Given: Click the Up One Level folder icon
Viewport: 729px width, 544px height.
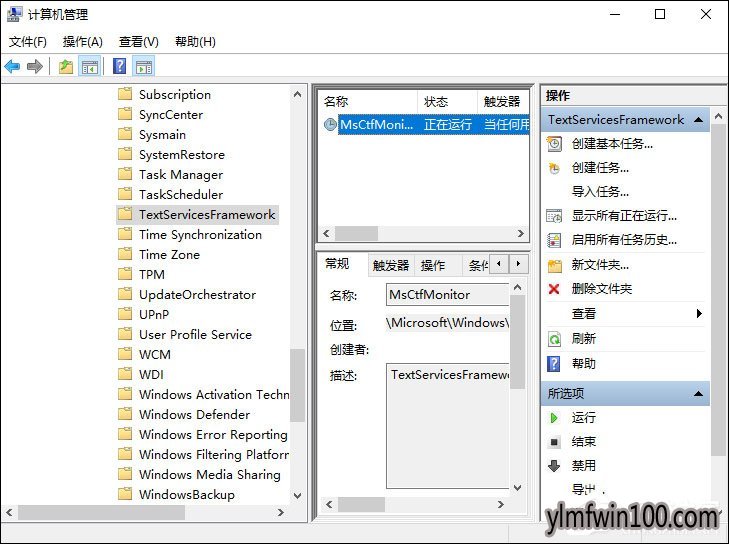Looking at the screenshot, I should (x=65, y=67).
